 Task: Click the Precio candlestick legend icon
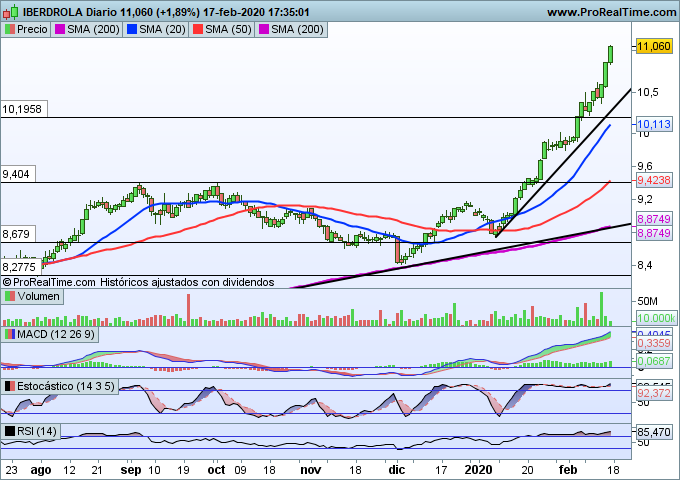tap(10, 29)
